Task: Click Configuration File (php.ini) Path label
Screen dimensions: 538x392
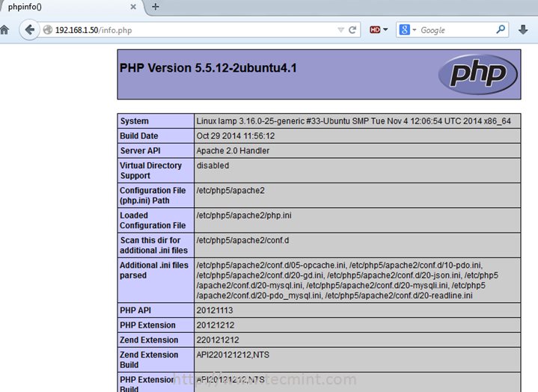Action: 156,195
